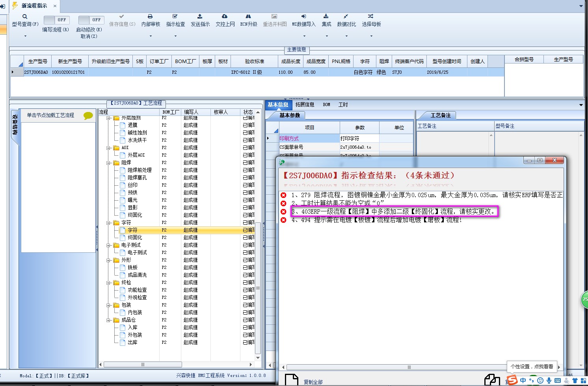The width and height of the screenshot is (588, 386).
Task: Close the 新流程指示 tab
Action: (x=55, y=6)
